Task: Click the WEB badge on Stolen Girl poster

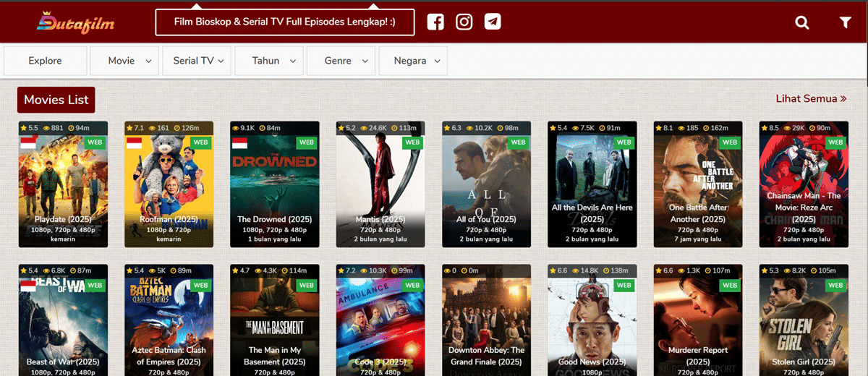Action: [835, 286]
